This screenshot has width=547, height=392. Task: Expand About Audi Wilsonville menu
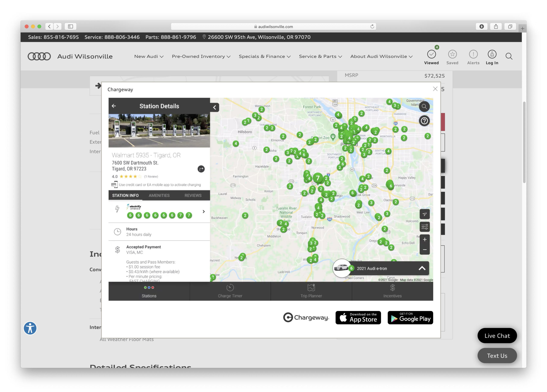coord(381,56)
